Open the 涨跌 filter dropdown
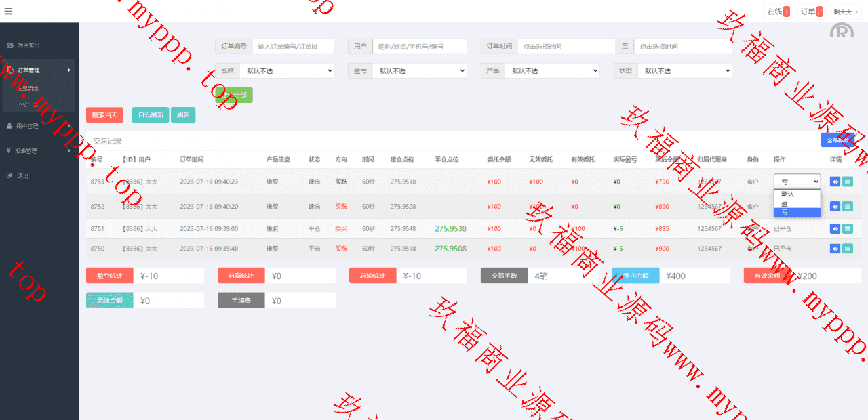 tap(287, 71)
